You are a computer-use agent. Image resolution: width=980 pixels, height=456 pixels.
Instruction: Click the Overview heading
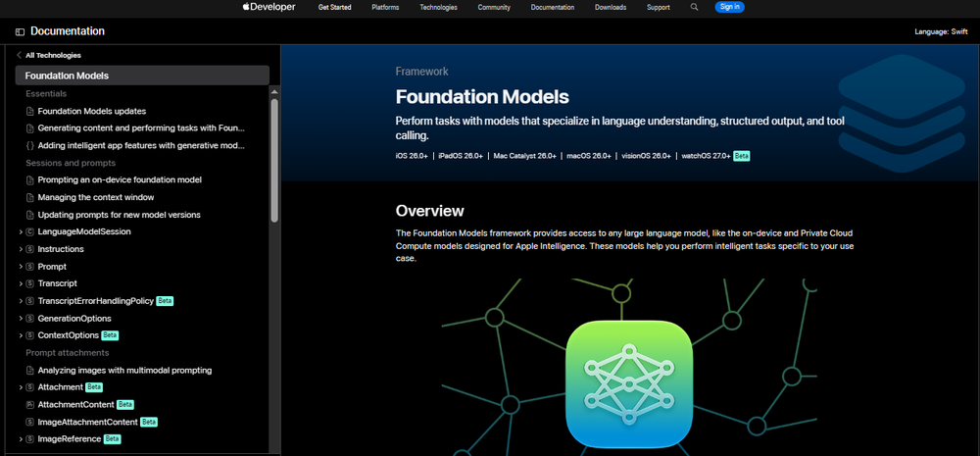coord(430,211)
